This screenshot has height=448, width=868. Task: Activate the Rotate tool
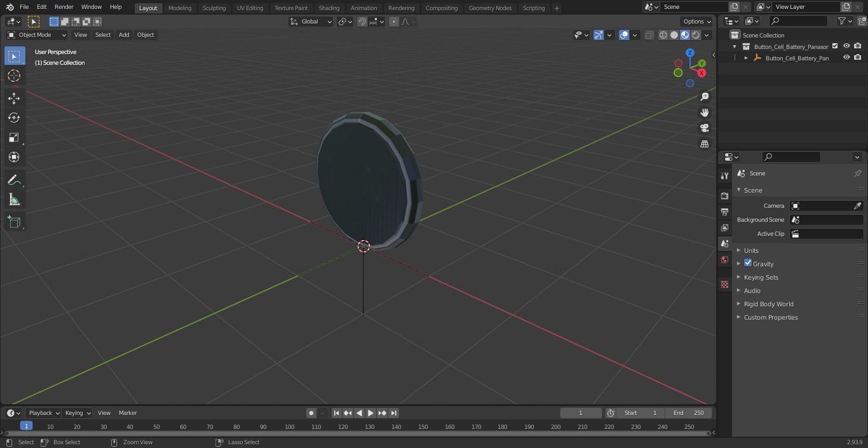pos(14,118)
